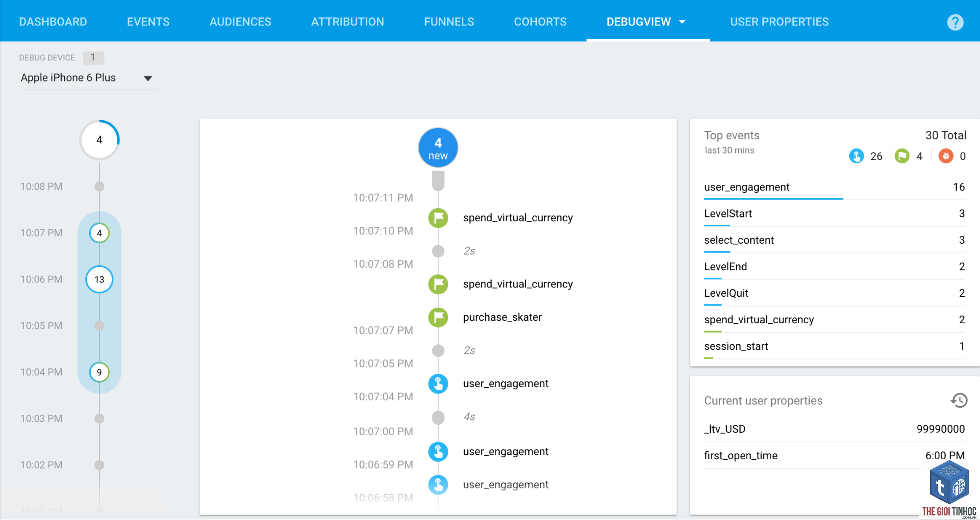Select user_engagement row in Top events
The height and width of the screenshot is (520, 980).
(834, 187)
